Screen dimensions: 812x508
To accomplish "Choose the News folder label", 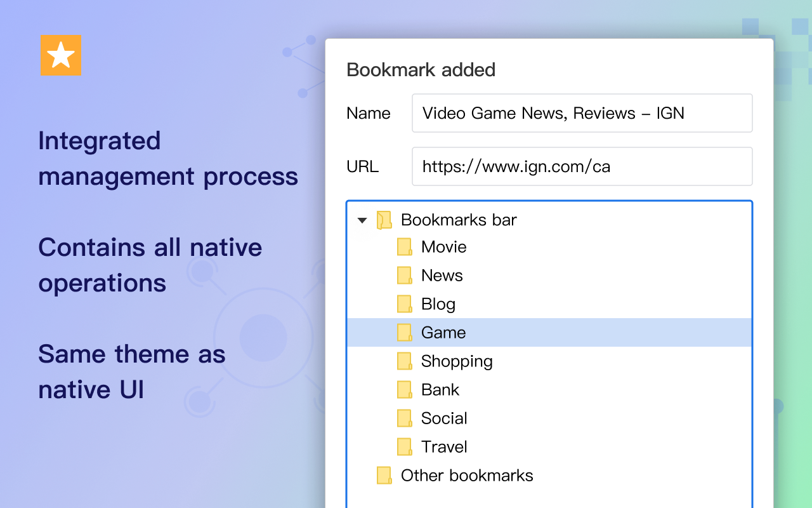I will point(442,276).
